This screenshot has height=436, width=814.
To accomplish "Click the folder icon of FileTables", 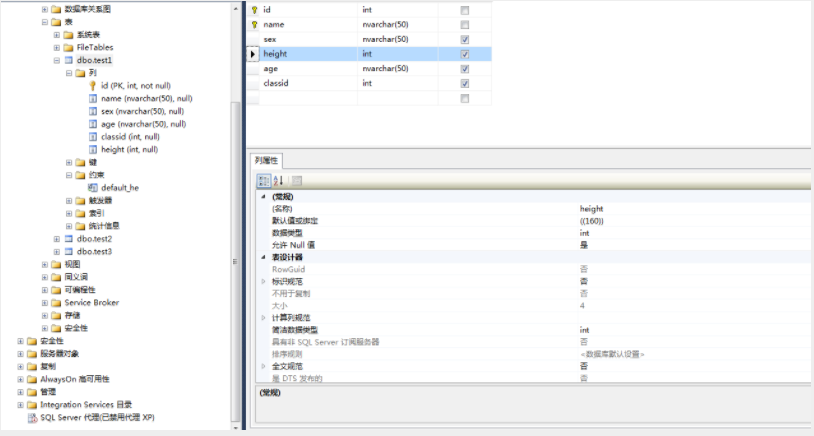I will click(x=69, y=47).
